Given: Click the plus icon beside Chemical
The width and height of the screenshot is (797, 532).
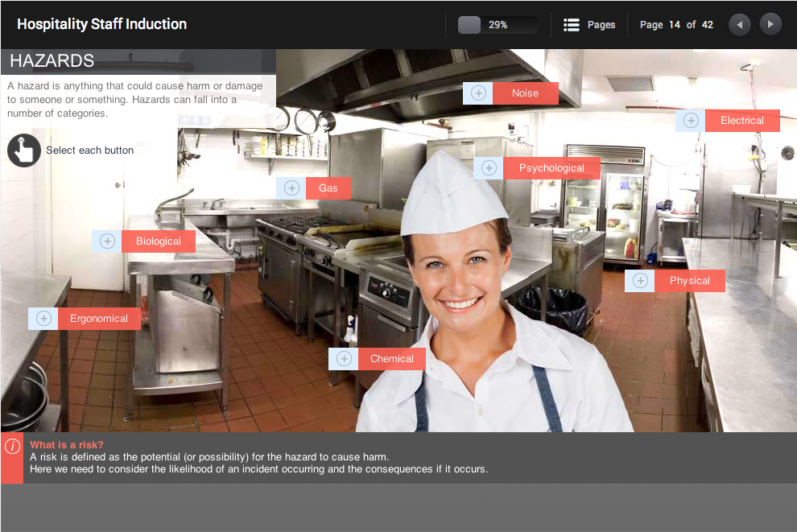Looking at the screenshot, I should pos(344,359).
